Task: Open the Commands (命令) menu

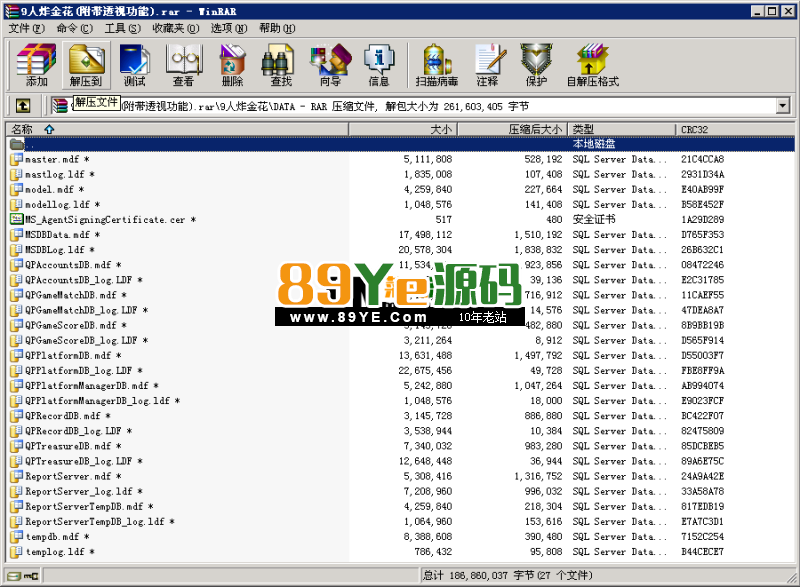Action: [74, 28]
